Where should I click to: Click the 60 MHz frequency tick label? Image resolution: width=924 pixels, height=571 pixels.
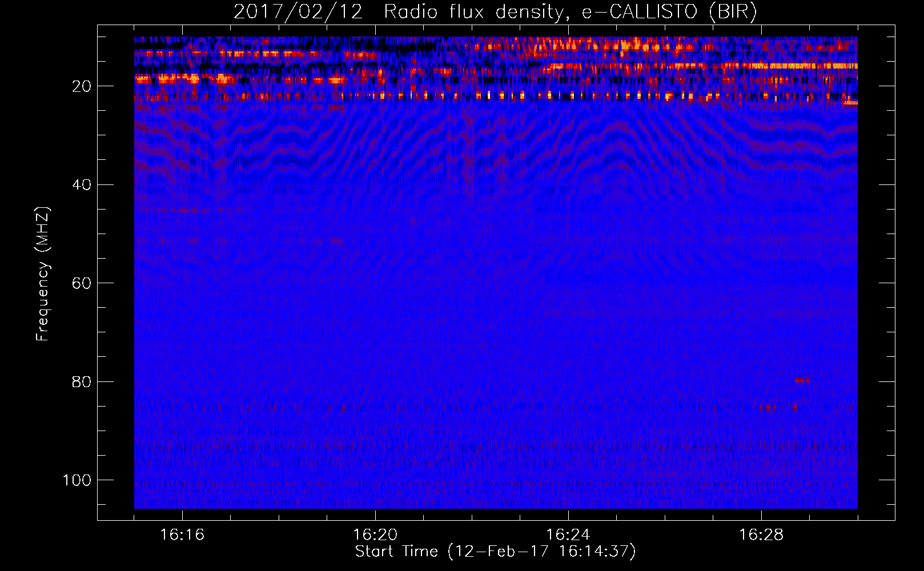tap(82, 283)
